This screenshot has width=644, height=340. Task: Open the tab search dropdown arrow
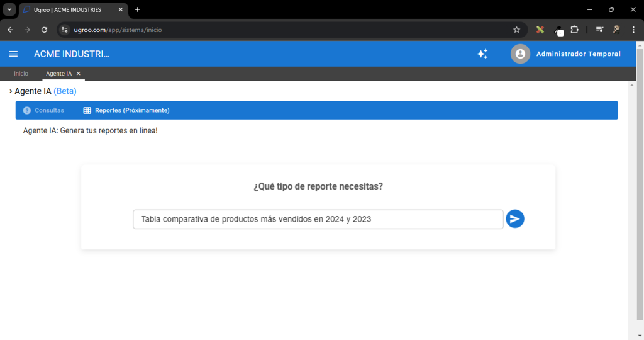coord(9,9)
